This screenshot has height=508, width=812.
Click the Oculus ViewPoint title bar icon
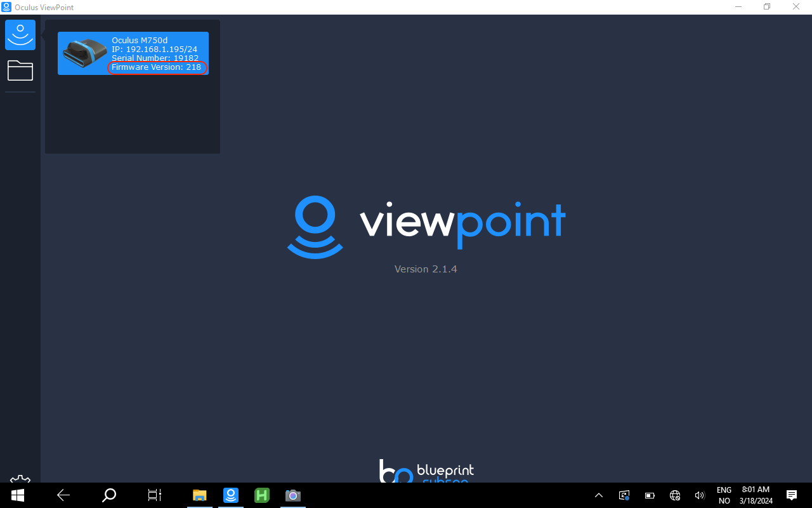click(x=6, y=7)
